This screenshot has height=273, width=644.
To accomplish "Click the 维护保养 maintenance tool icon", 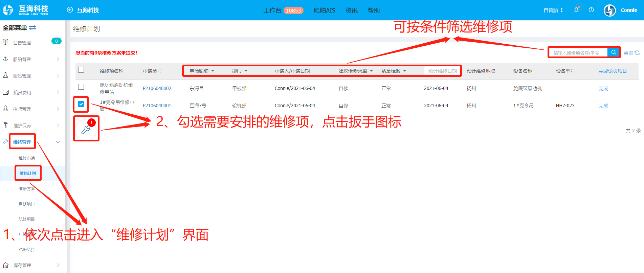I will 5,125.
